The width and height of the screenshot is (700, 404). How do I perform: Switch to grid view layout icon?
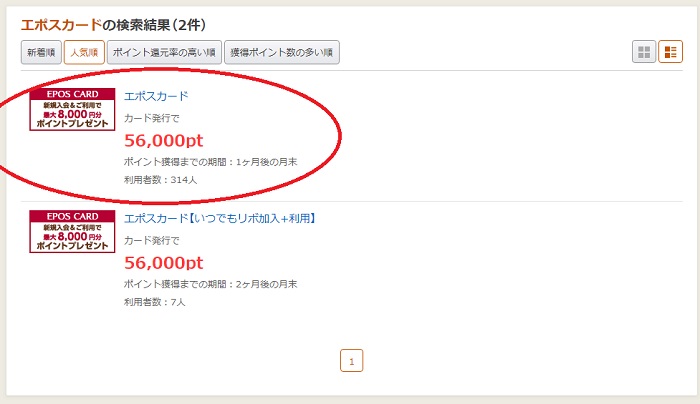point(644,52)
